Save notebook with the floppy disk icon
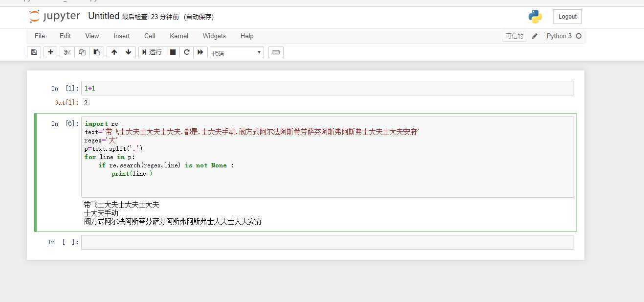 34,52
